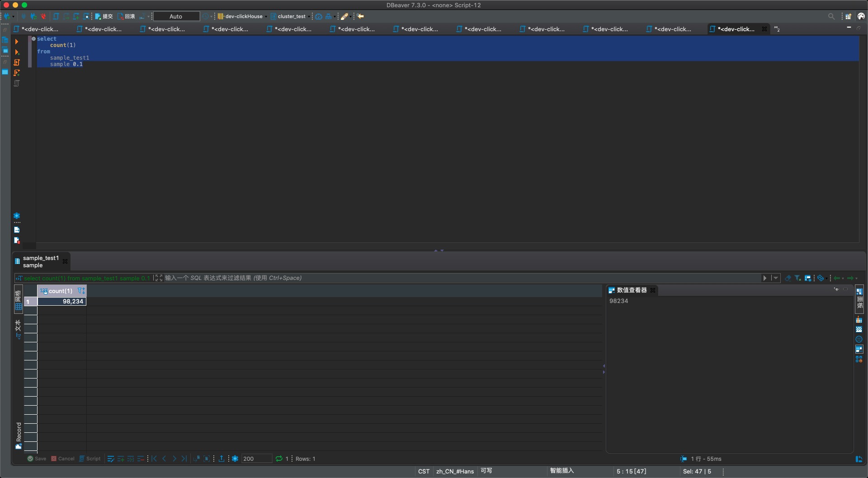The width and height of the screenshot is (868, 478).
Task: Switch to the second *<dev-click... editor tab
Action: pos(99,29)
